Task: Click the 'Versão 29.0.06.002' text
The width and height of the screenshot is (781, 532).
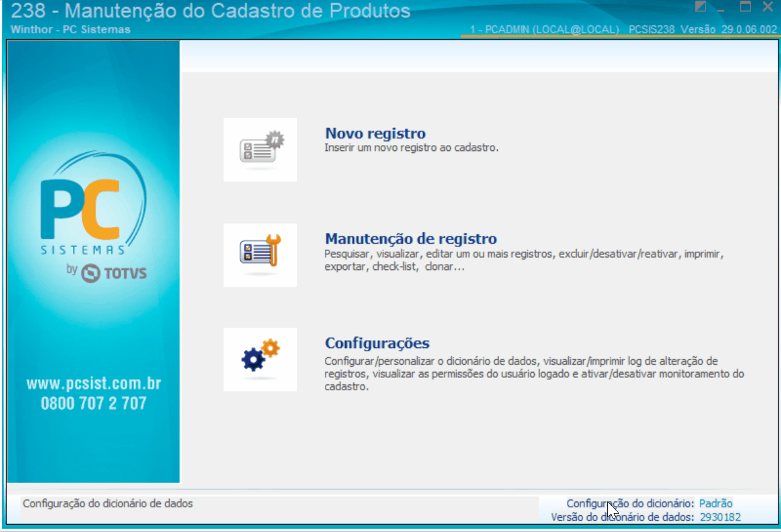Action: coord(729,29)
